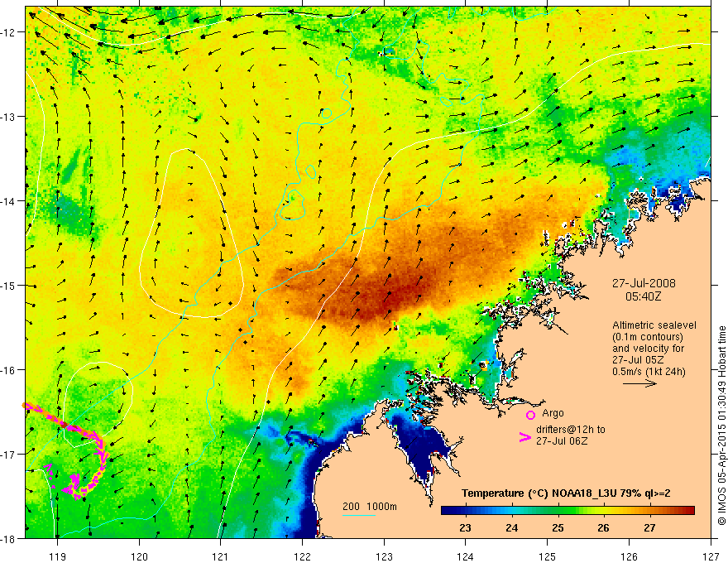Image resolution: width=728 pixels, height=563 pixels.
Task: Click the longitude axis label 120
Action: [x=139, y=556]
